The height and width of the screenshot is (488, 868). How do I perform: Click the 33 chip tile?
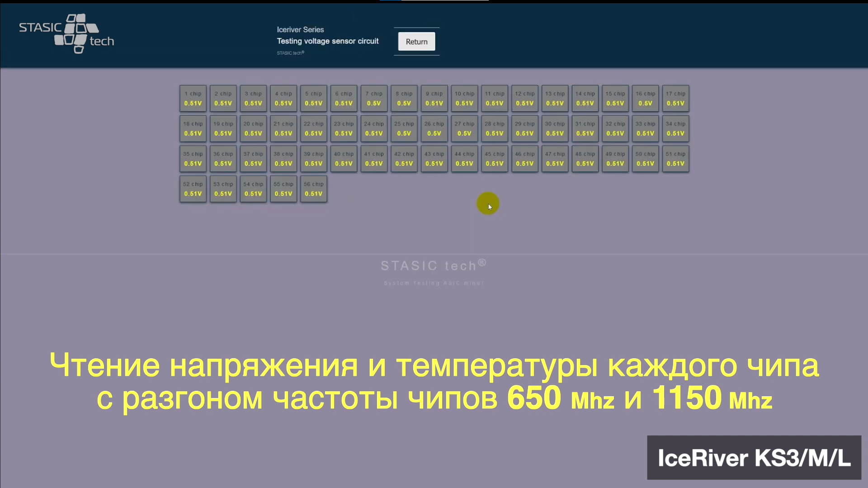coord(646,129)
